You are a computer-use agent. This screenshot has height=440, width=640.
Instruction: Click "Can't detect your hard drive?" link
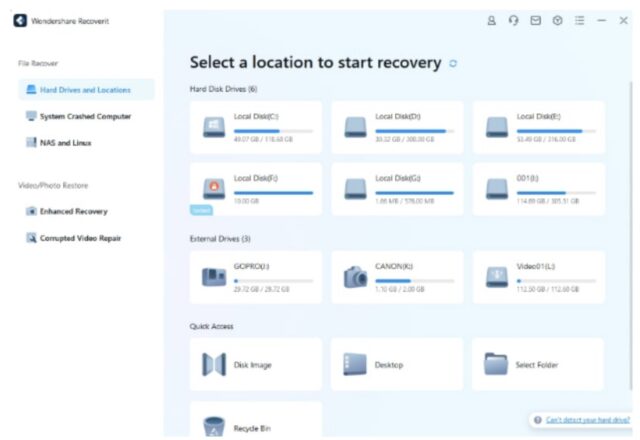(587, 420)
